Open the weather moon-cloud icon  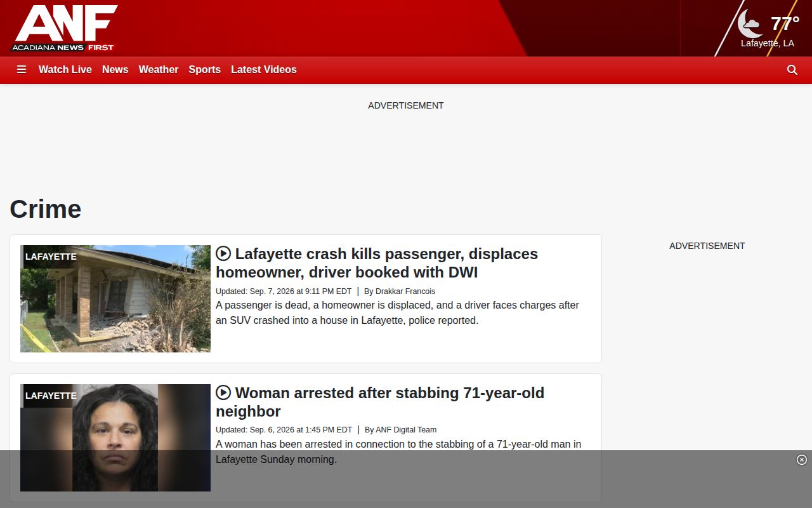750,24
